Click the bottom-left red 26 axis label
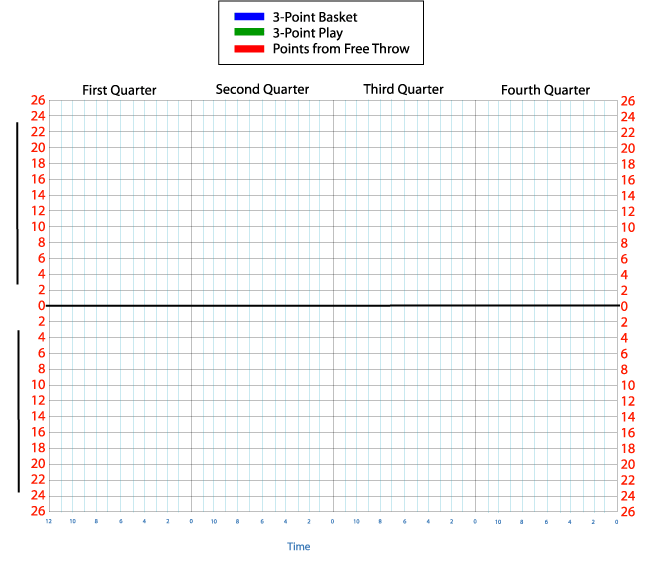 click(38, 511)
